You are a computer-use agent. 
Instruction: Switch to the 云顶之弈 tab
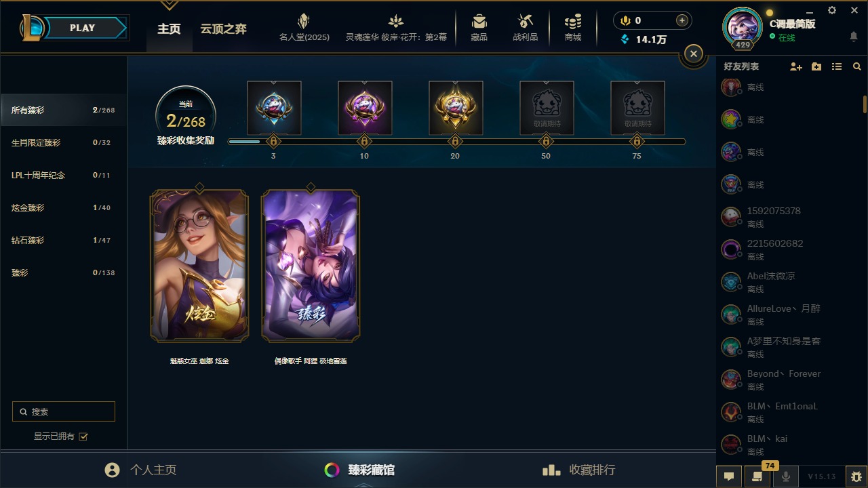coord(223,28)
